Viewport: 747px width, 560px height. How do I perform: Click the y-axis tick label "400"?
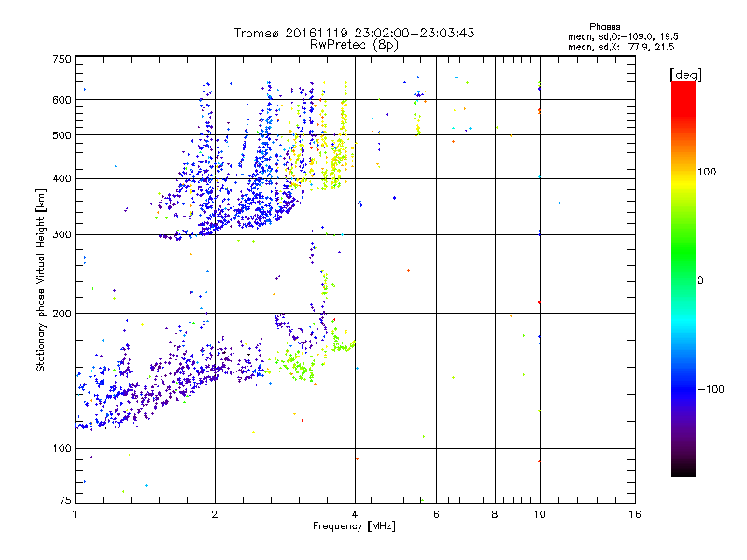[x=62, y=179]
